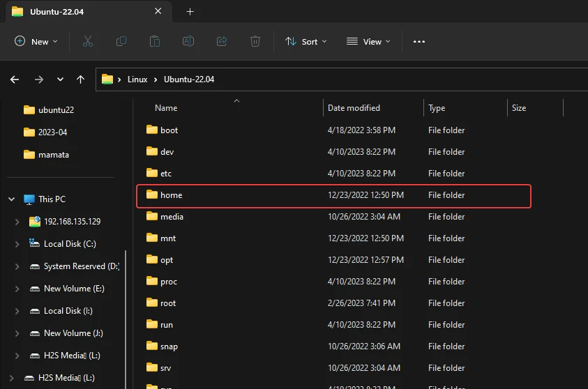
Task: Click date 12/23/2022 12:57 PM cell
Action: coord(365,260)
